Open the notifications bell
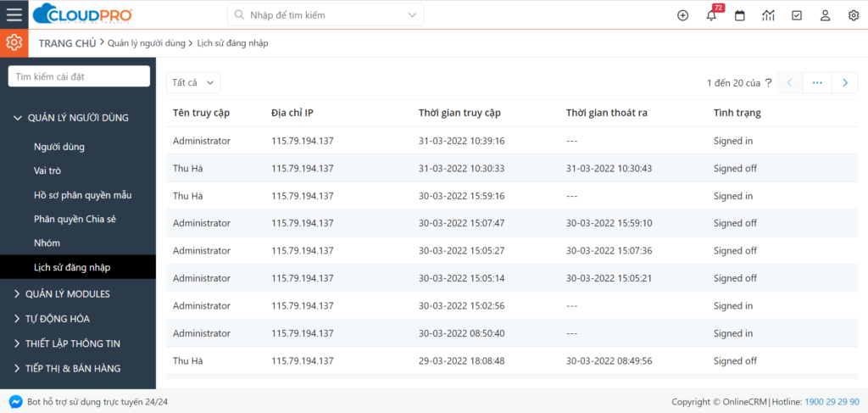This screenshot has height=413, width=868. pos(711,15)
